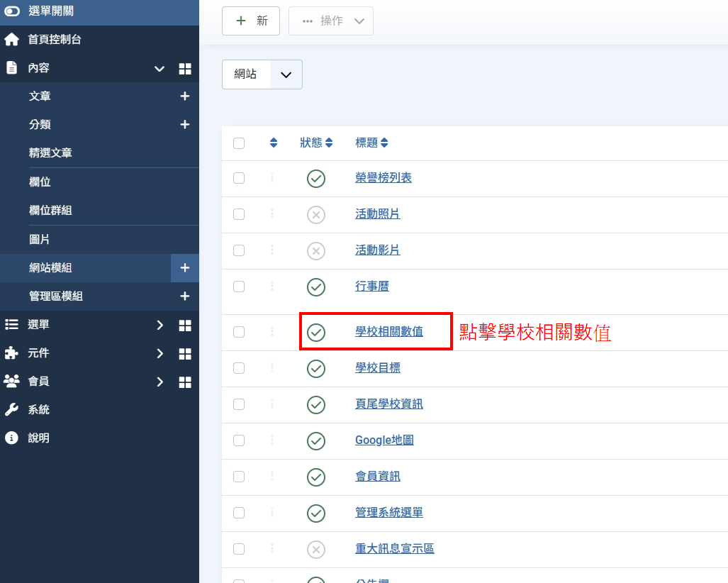This screenshot has height=583, width=728.
Task: Click the grid icon beside 內容
Action: 185,70
